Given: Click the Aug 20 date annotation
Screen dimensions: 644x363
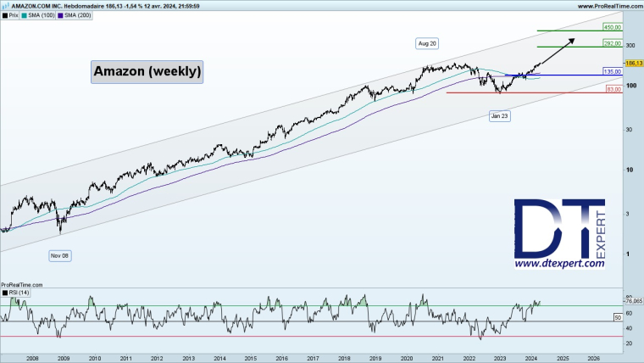Looking at the screenshot, I should coord(427,42).
